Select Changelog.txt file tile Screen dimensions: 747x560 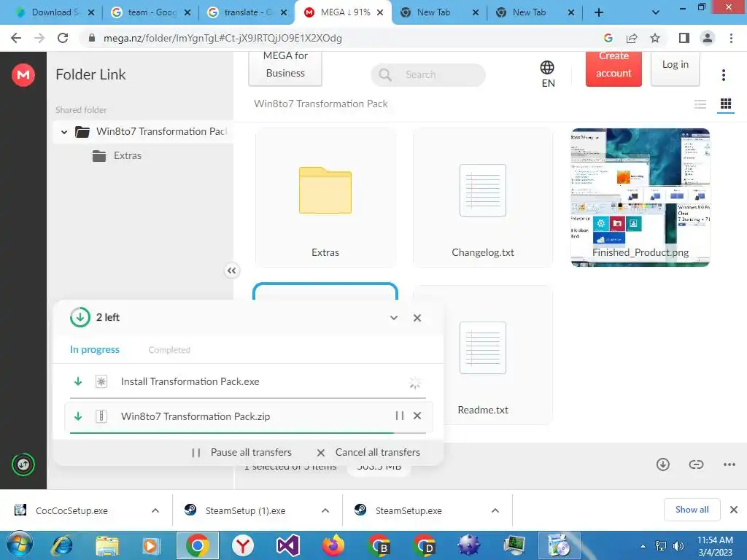483,197
